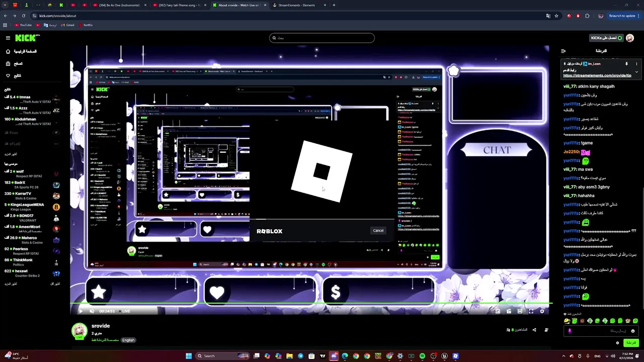Open the Following heart icon in the sidebar
The image size is (644, 362).
click(8, 75)
